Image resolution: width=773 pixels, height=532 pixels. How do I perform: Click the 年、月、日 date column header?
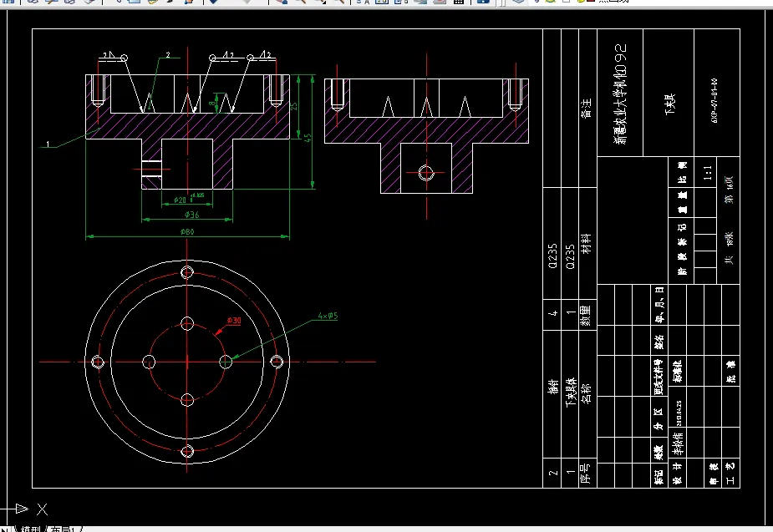pyautogui.click(x=659, y=305)
